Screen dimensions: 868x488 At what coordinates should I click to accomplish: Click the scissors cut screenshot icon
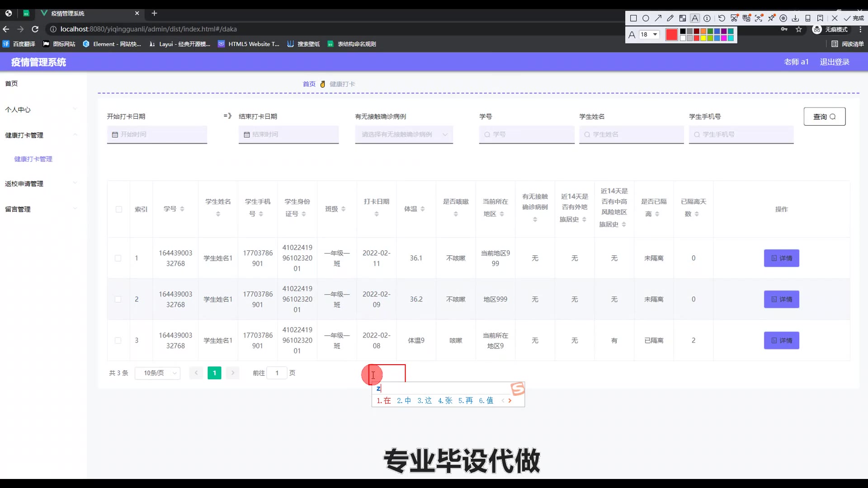coord(734,19)
